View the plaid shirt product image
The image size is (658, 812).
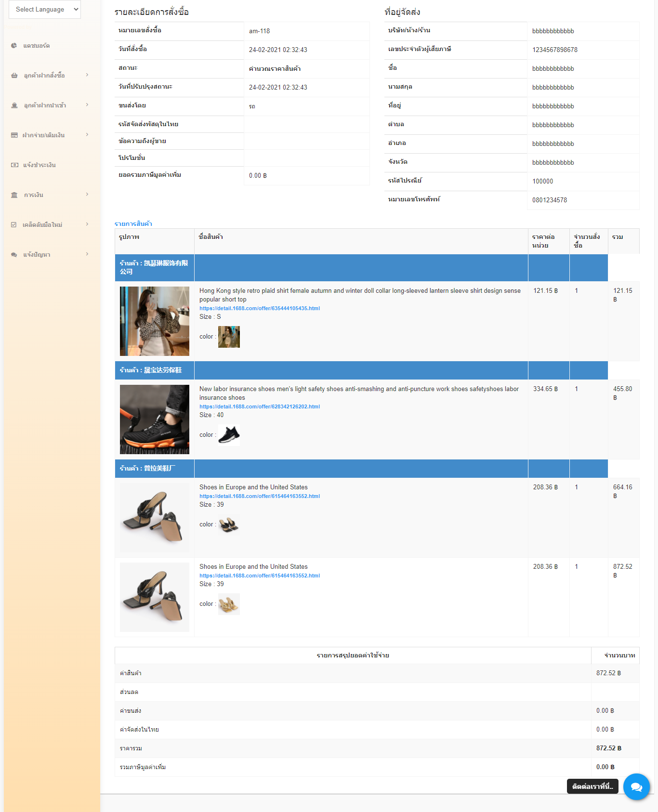coord(155,321)
